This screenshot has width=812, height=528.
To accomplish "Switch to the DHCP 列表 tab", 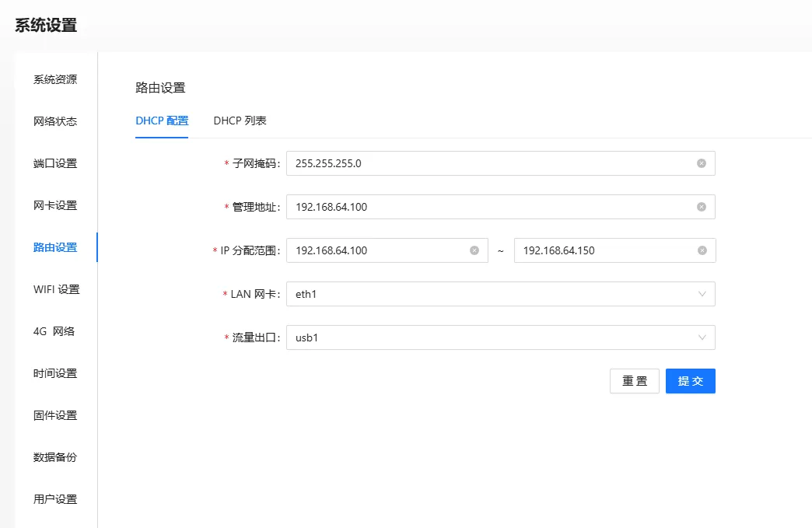I will 240,121.
